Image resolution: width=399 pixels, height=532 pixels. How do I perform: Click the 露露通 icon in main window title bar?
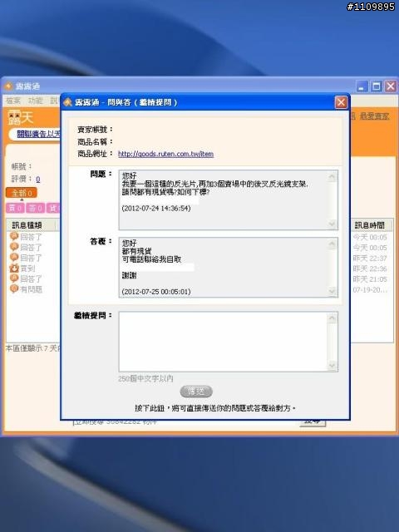point(8,86)
